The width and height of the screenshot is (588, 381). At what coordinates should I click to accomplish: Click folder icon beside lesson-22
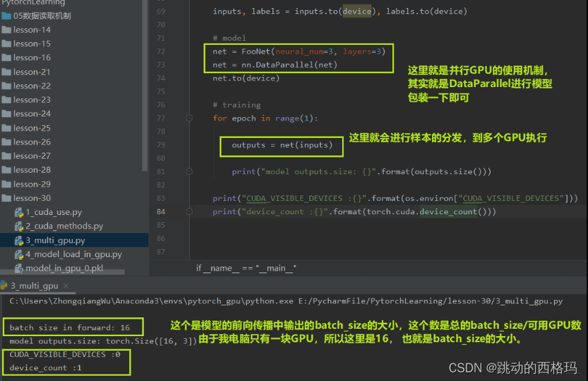(x=7, y=86)
